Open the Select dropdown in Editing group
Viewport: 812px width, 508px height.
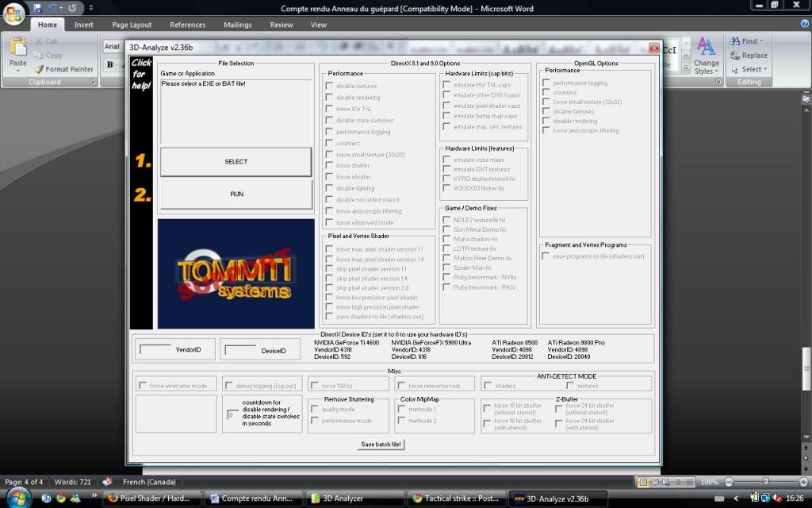pos(749,69)
